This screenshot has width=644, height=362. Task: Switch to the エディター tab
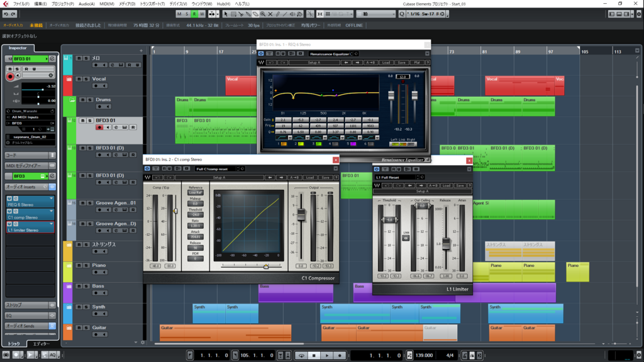(41, 344)
